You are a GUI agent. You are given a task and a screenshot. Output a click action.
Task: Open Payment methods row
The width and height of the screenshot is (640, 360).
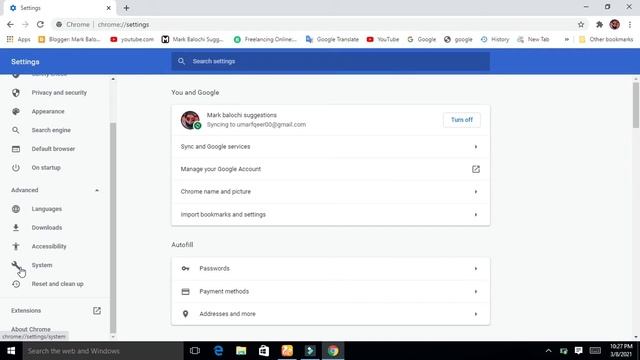[330, 291]
